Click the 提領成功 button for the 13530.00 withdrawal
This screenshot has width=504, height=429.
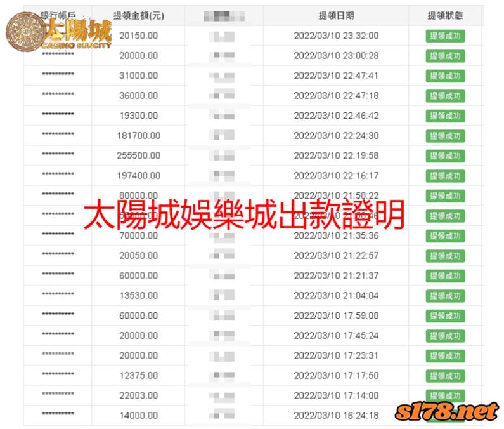(x=445, y=296)
